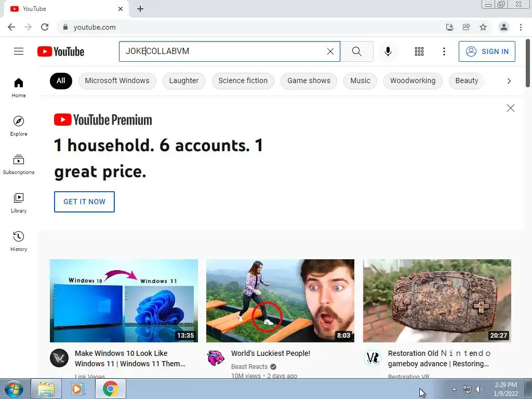Screen dimensions: 532x399
Task: Show hidden tray icons arrow
Action: 454,389
